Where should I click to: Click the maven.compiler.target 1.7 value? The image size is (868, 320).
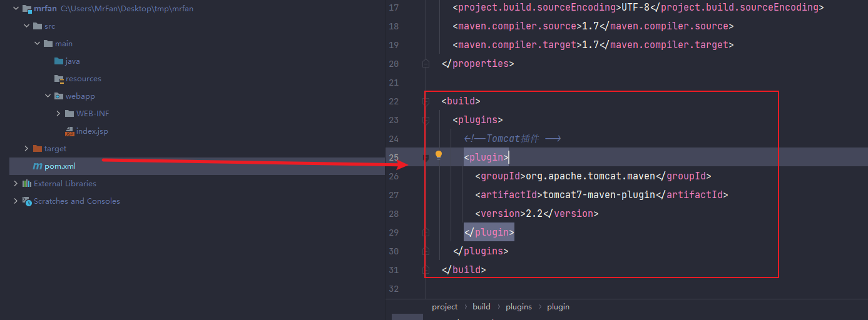591,45
